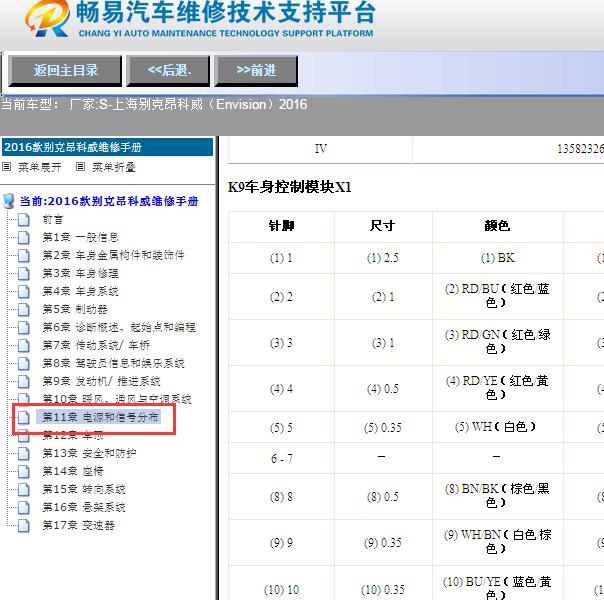604x600 pixels.
Task: Open 第8章 驾驶员信息和娱乐系统
Action: pyautogui.click(x=113, y=363)
